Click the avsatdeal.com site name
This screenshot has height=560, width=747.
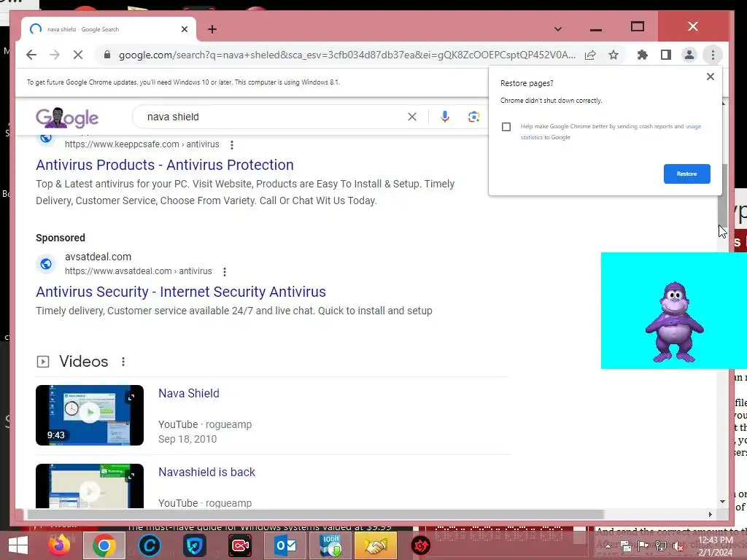98,257
